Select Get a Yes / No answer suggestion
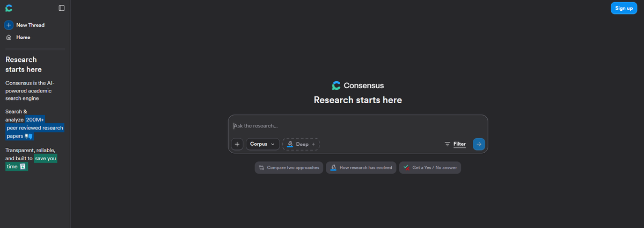The width and height of the screenshot is (644, 228). point(430,168)
